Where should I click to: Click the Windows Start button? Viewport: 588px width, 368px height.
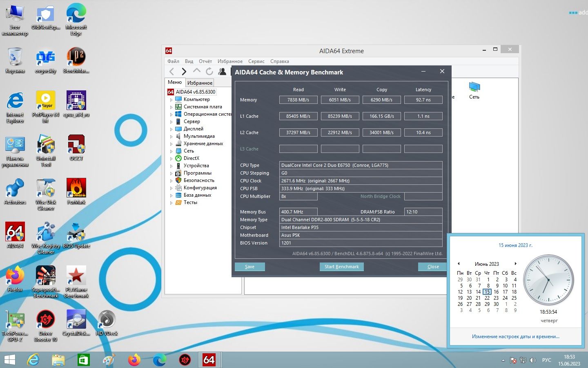pos(9,360)
